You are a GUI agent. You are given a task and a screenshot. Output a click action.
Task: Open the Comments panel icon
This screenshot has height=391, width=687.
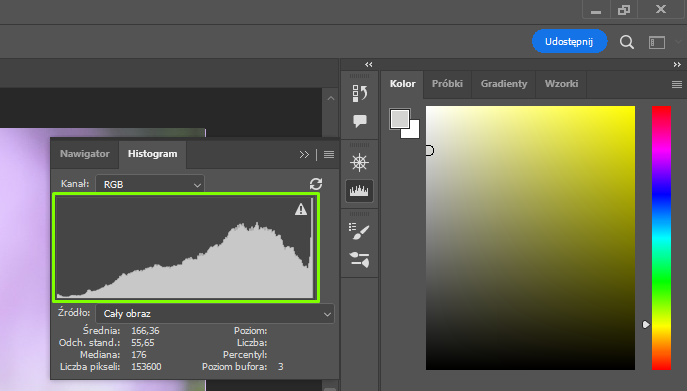pos(360,121)
